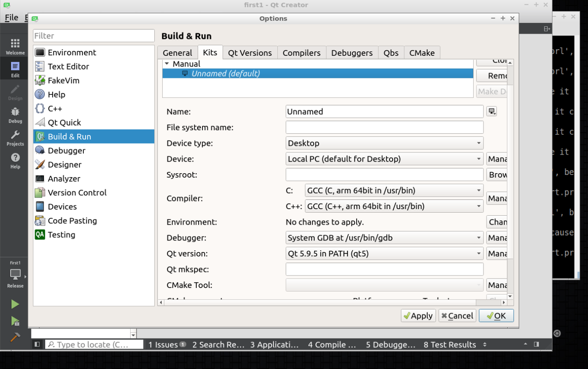The image size is (588, 369).
Task: Switch to the Qt Versions tab
Action: (x=250, y=53)
